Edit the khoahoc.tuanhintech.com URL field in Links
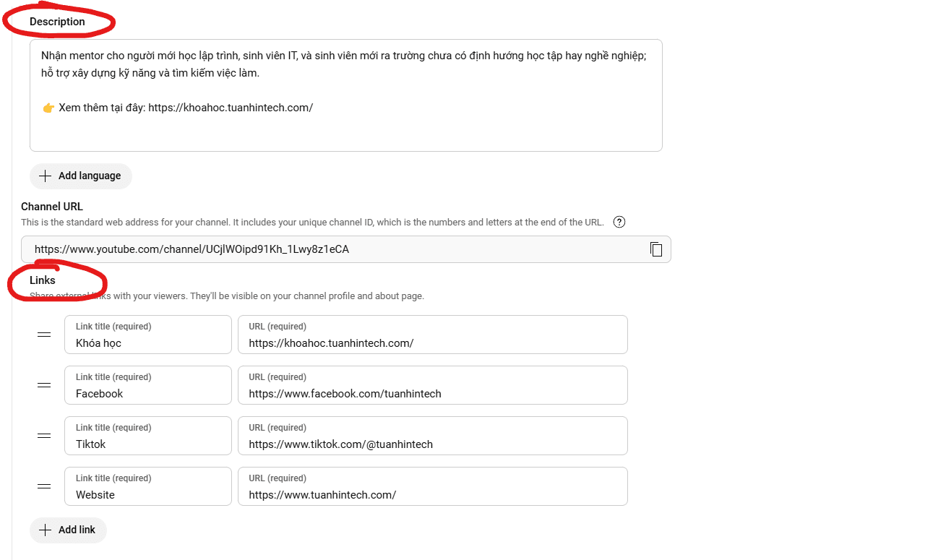 432,343
